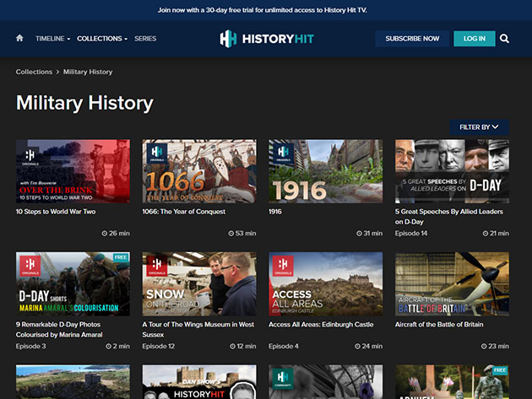Click the 24 min duration text
Image resolution: width=532 pixels, height=399 pixels.
(x=372, y=346)
